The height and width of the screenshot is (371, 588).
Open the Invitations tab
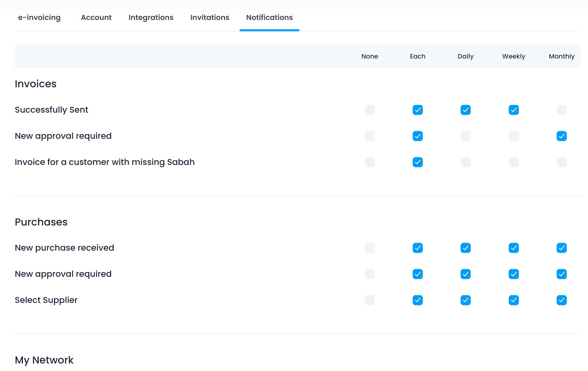210,17
